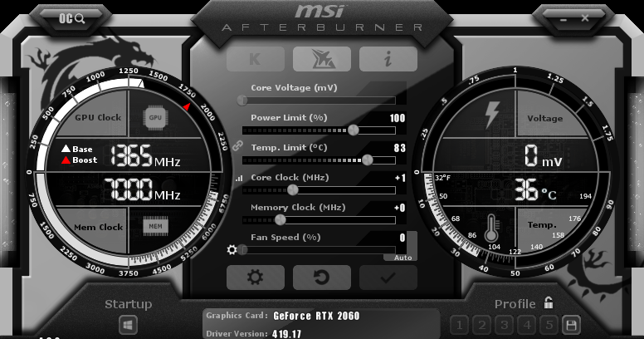Click the Temp. Limit value 83
This screenshot has height=339, width=644.
pyautogui.click(x=399, y=148)
